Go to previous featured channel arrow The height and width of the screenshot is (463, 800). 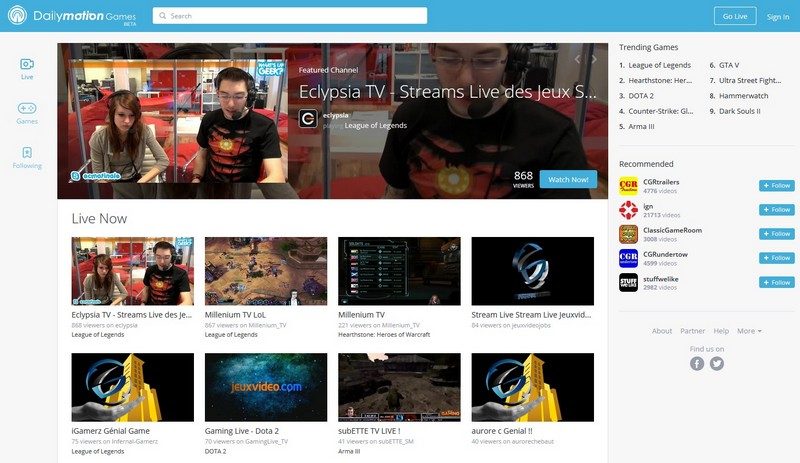tap(577, 59)
